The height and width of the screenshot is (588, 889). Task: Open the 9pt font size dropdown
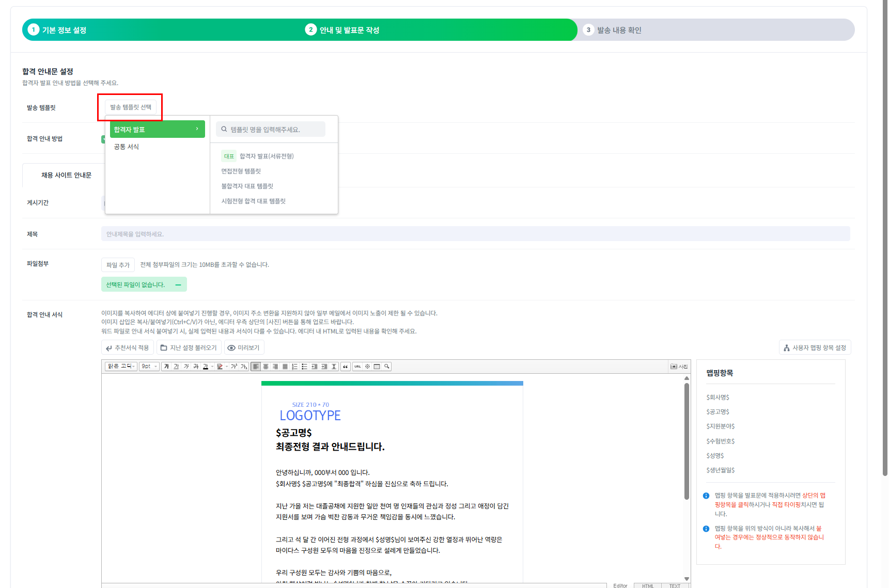[x=149, y=367]
